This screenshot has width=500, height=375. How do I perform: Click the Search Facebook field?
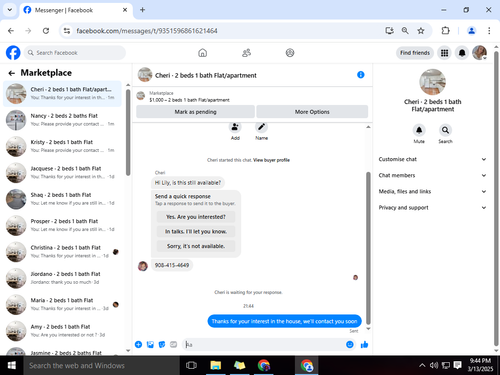pos(75,53)
